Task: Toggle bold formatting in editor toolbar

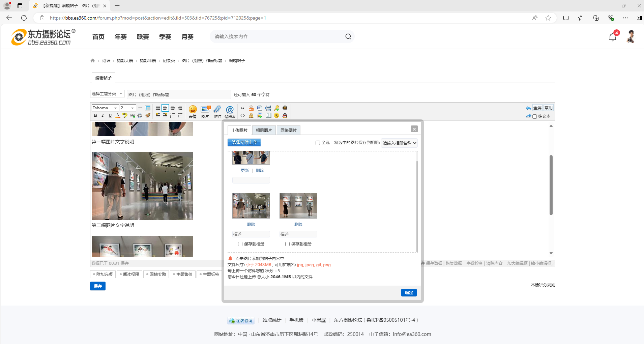Action: click(x=95, y=115)
